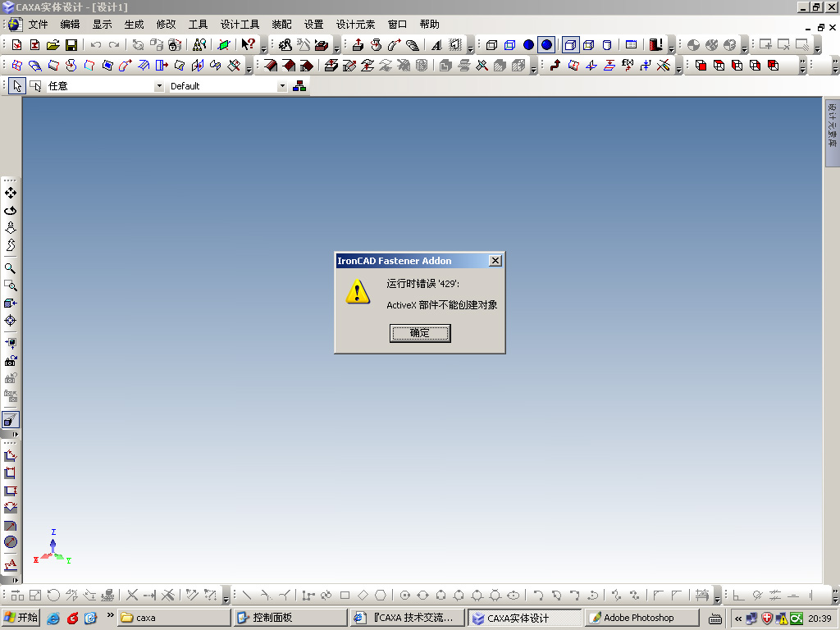Click the Save floppy disk icon

pos(71,45)
